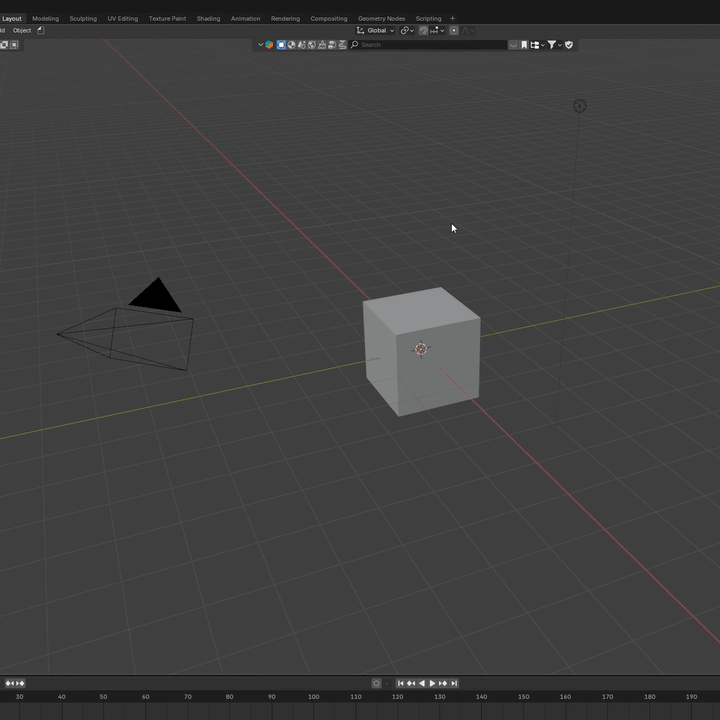Switch to the Scripting workspace tab
The width and height of the screenshot is (720, 720).
coord(428,18)
